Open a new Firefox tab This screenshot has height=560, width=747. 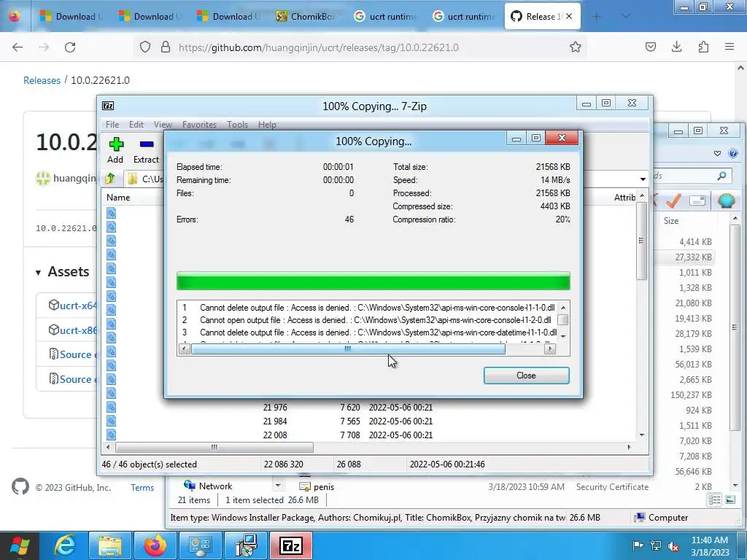(x=596, y=17)
